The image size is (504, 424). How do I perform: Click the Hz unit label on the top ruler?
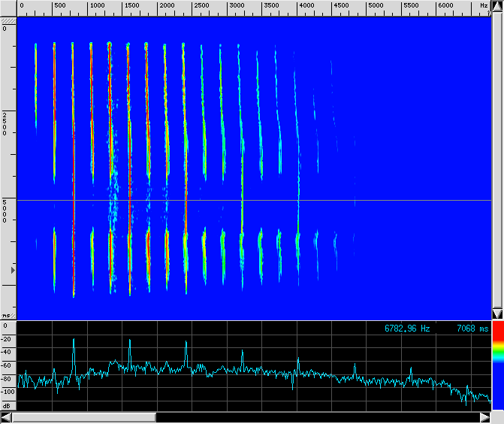[483, 6]
